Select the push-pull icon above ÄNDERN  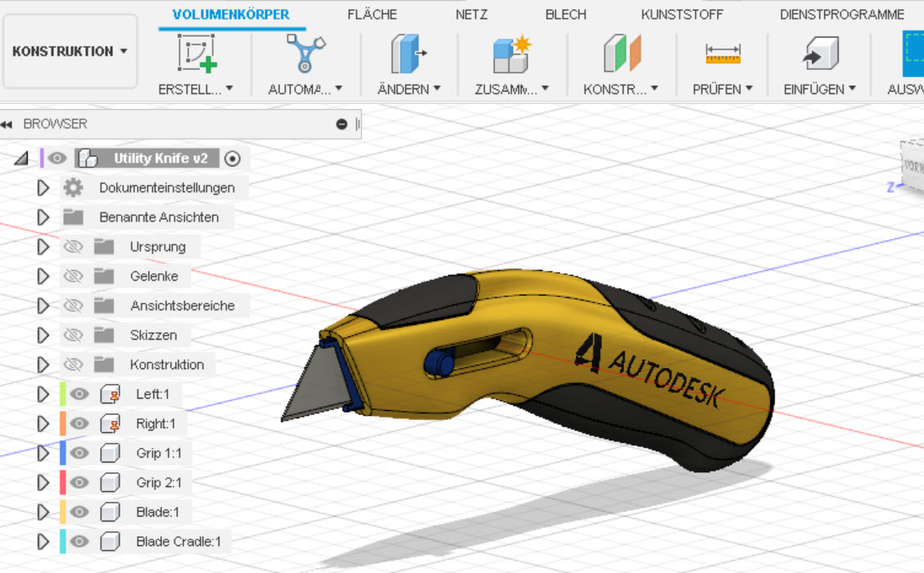pos(409,53)
